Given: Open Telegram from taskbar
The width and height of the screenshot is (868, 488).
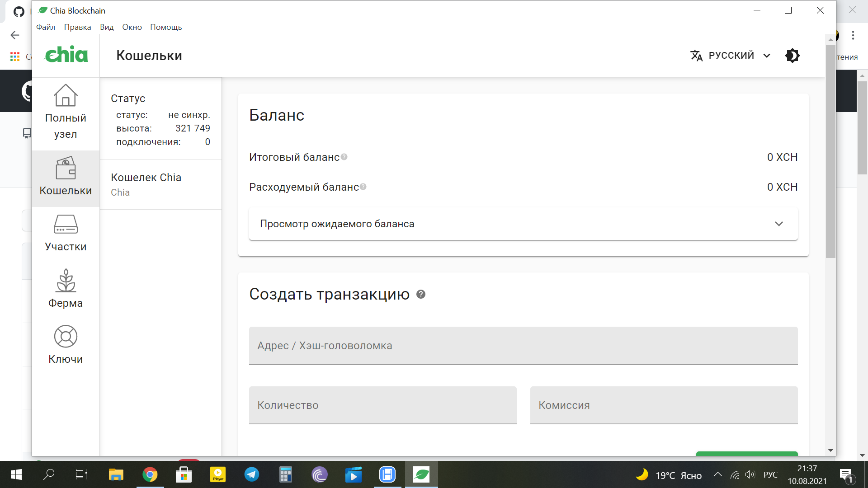Looking at the screenshot, I should point(252,474).
